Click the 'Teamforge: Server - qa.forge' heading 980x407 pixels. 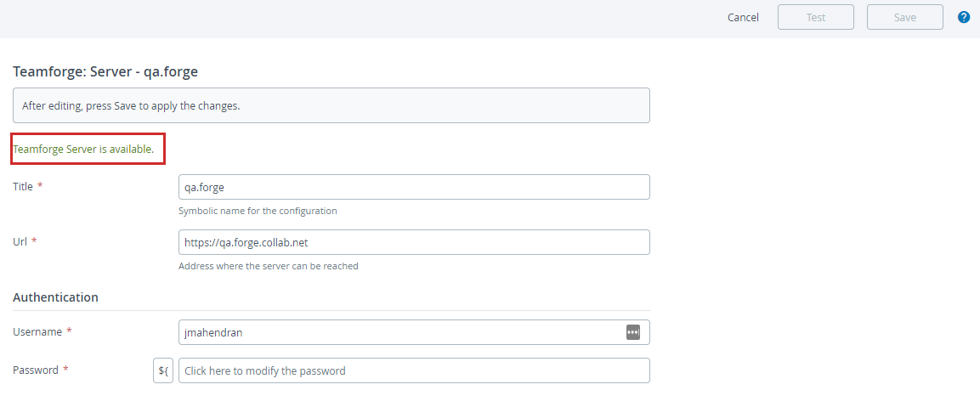[105, 71]
